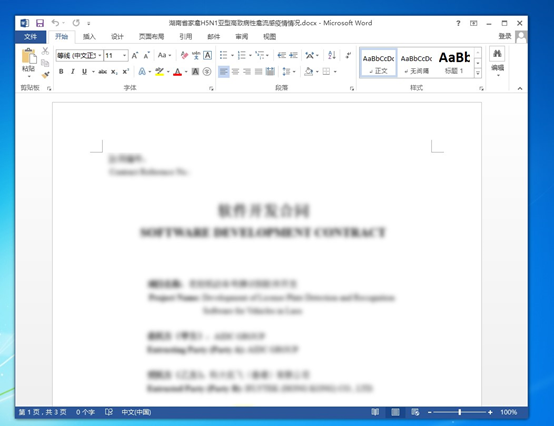Click the Sort A-Z icon
The image size is (554, 426).
point(332,55)
